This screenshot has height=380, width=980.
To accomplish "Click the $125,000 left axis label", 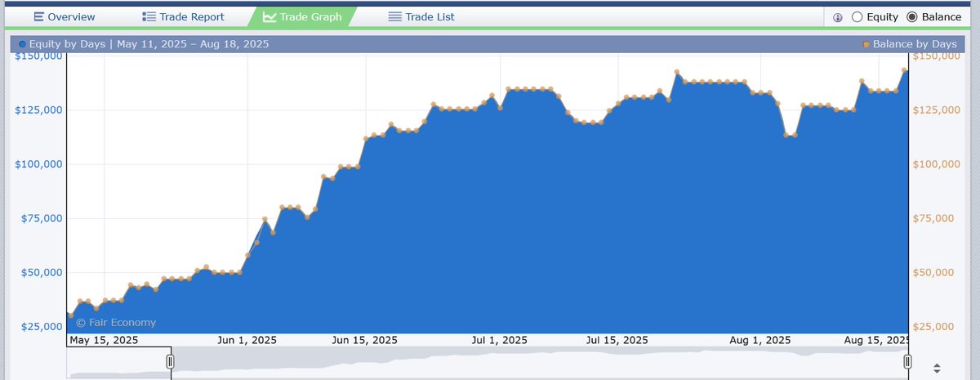I will (39, 110).
